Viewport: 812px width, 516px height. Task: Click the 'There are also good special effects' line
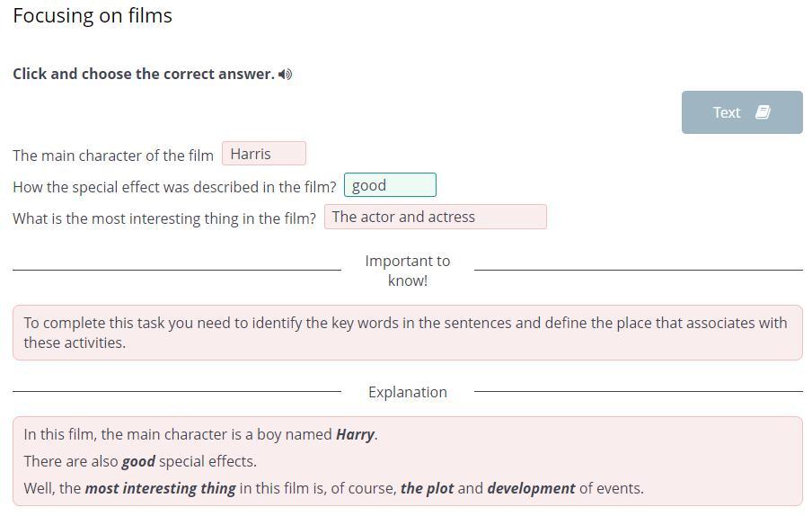[x=140, y=461]
